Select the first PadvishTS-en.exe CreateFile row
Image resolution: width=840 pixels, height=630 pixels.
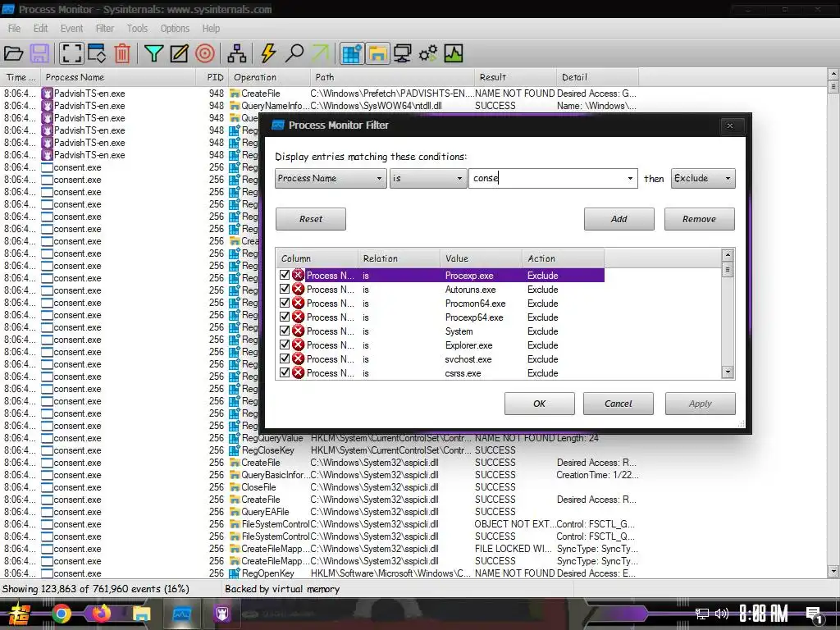(x=320, y=94)
